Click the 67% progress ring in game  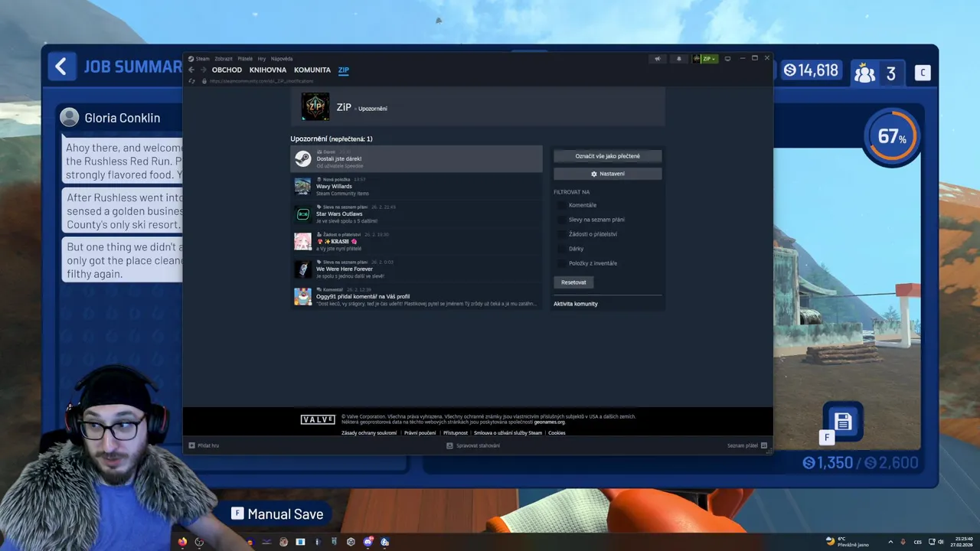(x=892, y=137)
